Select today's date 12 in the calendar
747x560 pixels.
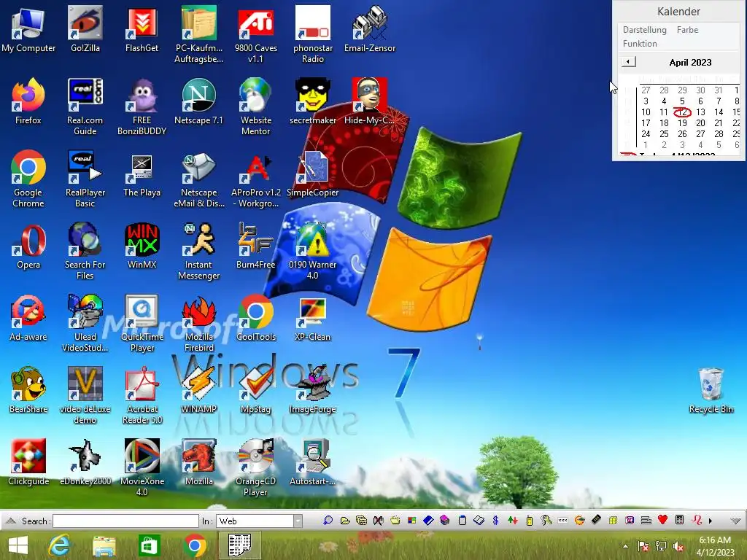pyautogui.click(x=682, y=112)
